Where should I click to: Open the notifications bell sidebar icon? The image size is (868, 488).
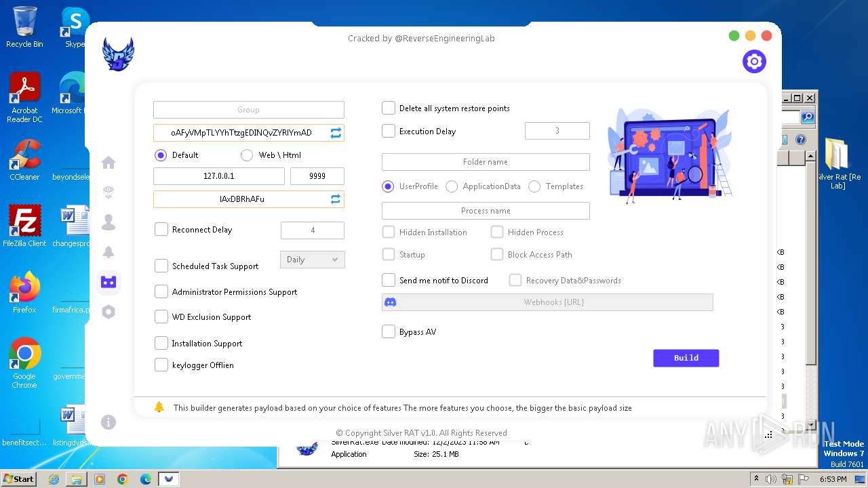click(x=108, y=252)
